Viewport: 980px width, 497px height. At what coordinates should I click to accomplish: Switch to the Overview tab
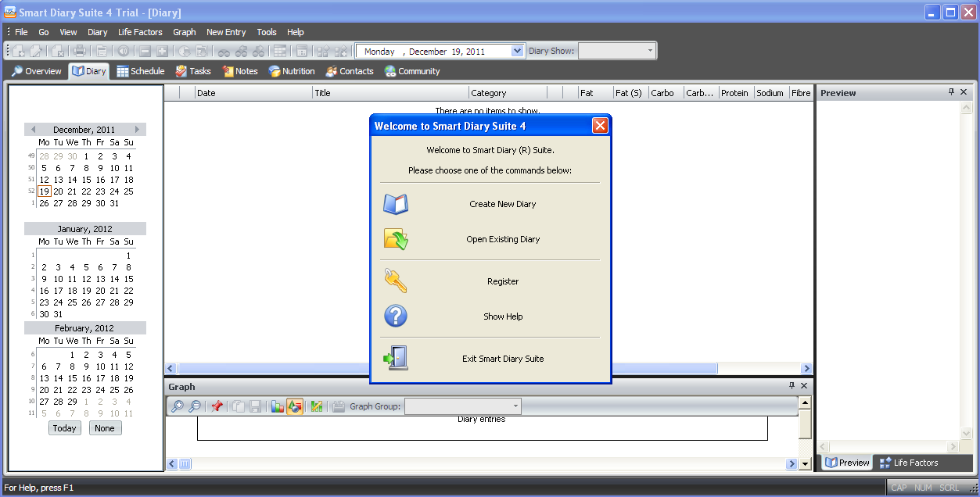point(36,71)
